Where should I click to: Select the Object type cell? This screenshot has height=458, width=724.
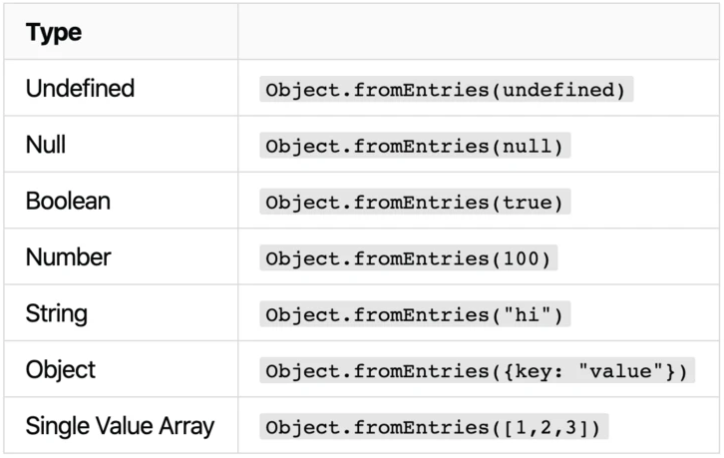[121, 369]
